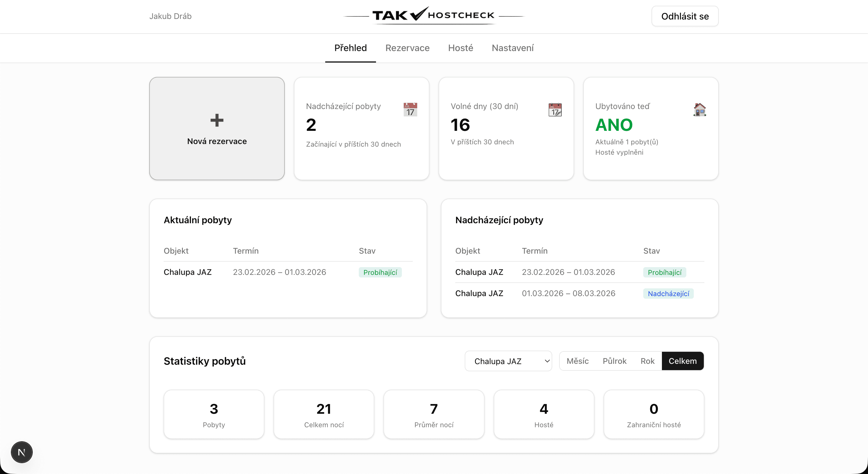Click the calendar icon in Nadcházející pobyty card
Image resolution: width=868 pixels, height=474 pixels.
click(x=410, y=110)
